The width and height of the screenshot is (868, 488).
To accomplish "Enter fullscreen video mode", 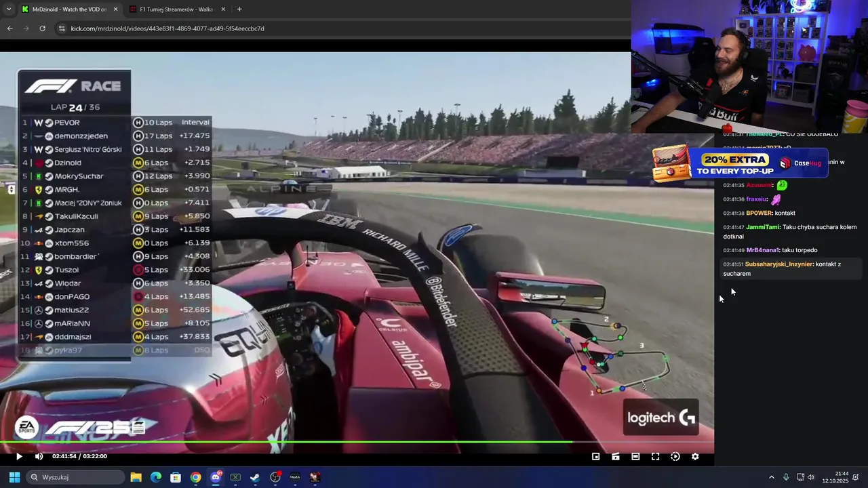I will 655,456.
